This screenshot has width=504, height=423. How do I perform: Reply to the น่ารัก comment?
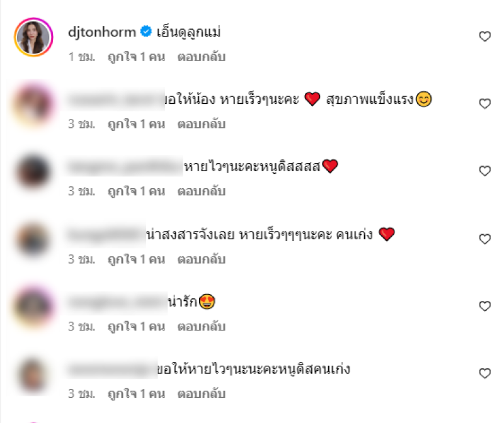(x=201, y=326)
